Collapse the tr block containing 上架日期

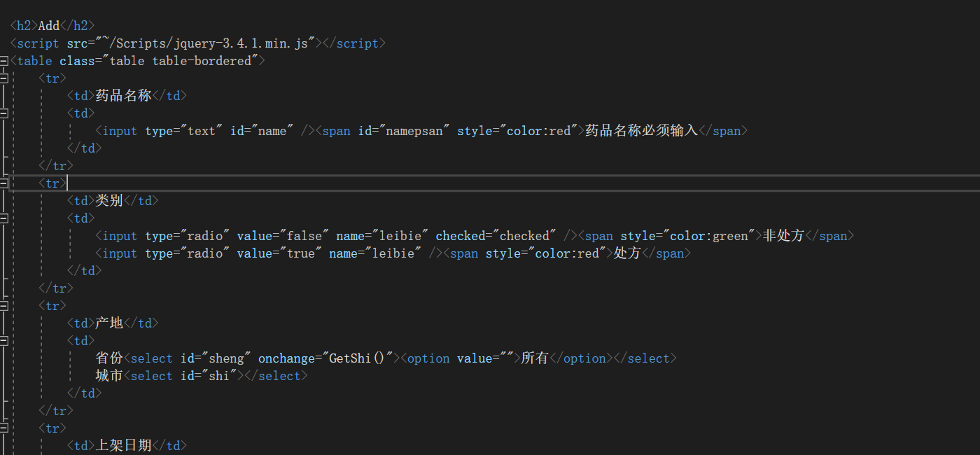(x=4, y=428)
